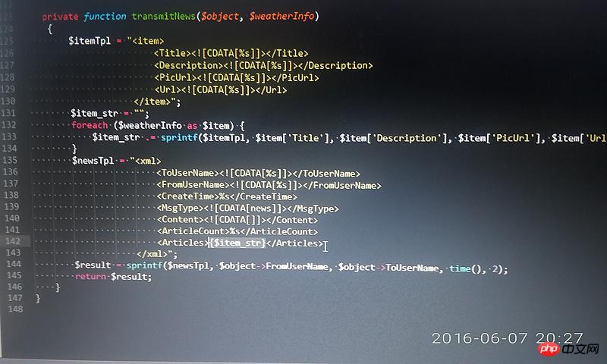
Task: Click line number 142 in gutter
Action: point(13,241)
